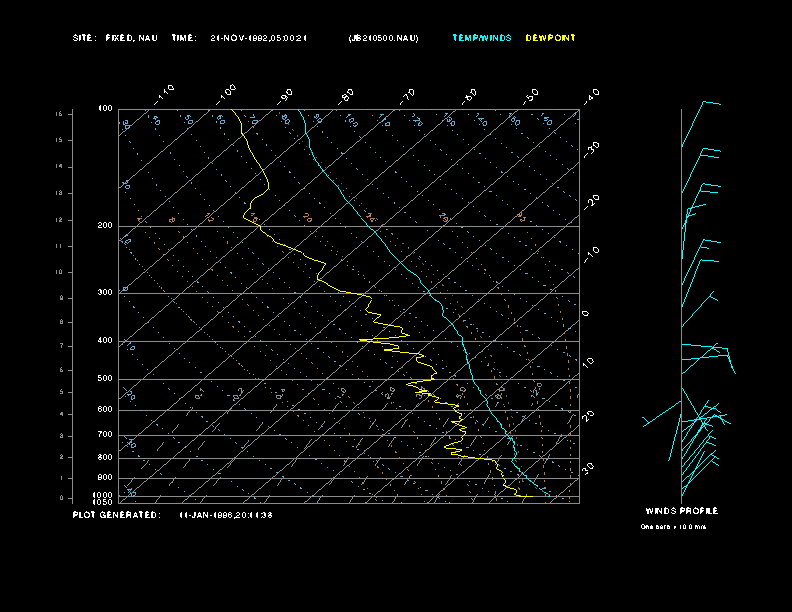Select the 21-NOV sounding timestamp text
Image resolution: width=792 pixels, height=612 pixels.
pyautogui.click(x=258, y=38)
